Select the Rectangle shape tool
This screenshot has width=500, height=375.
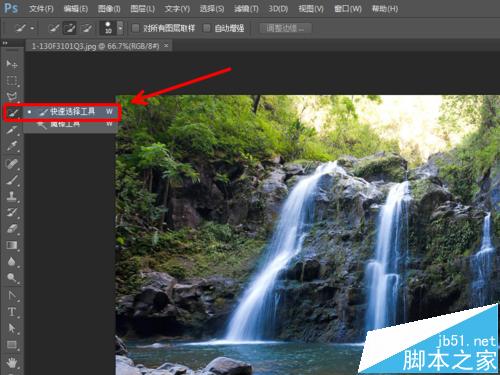tap(12, 345)
